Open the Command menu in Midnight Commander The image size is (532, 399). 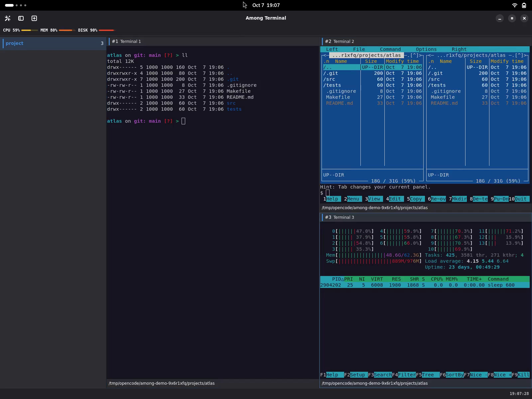(390, 49)
